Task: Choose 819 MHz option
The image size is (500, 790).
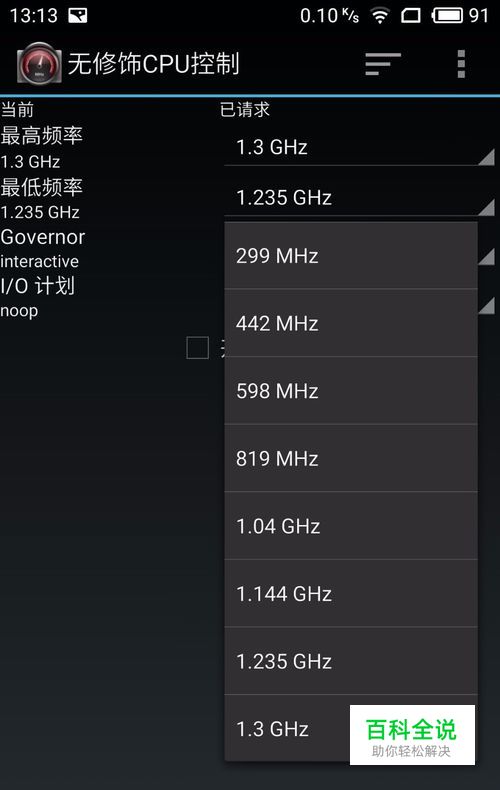Action: 351,458
